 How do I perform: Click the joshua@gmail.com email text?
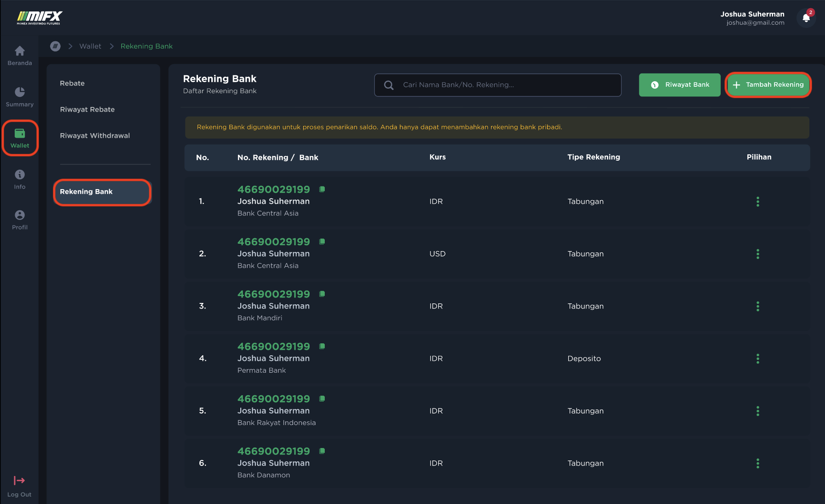pos(755,22)
